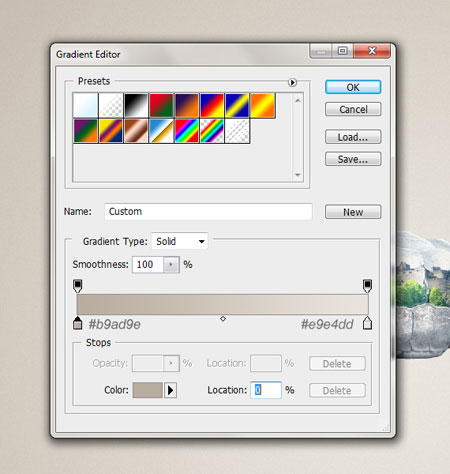Select the Transparent Stripes gradient preset
The height and width of the screenshot is (474, 450).
click(x=237, y=131)
